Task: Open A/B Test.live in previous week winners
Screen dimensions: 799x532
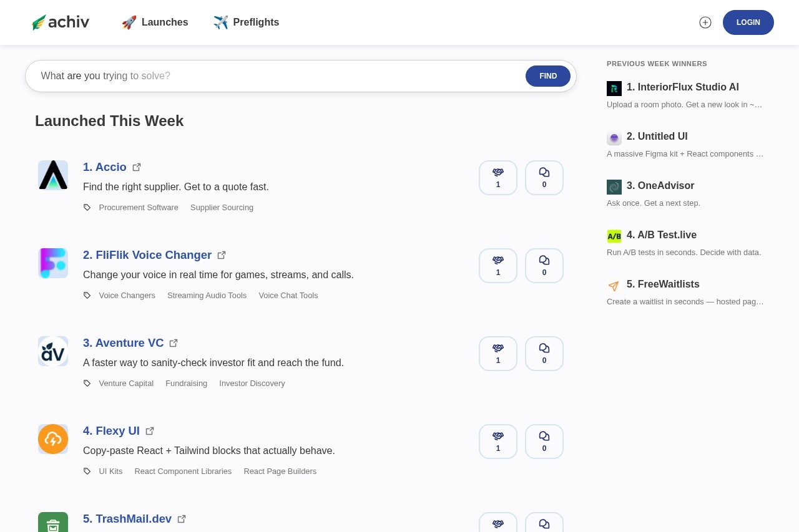Action: (x=662, y=235)
